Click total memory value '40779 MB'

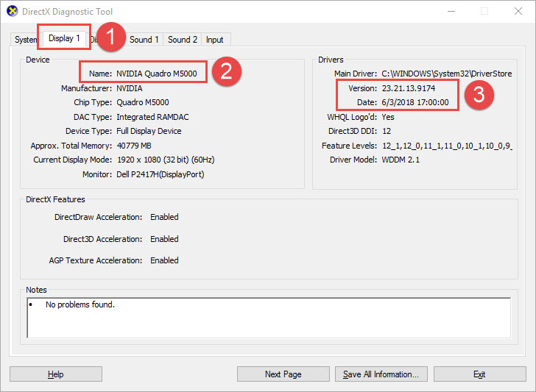pyautogui.click(x=134, y=146)
